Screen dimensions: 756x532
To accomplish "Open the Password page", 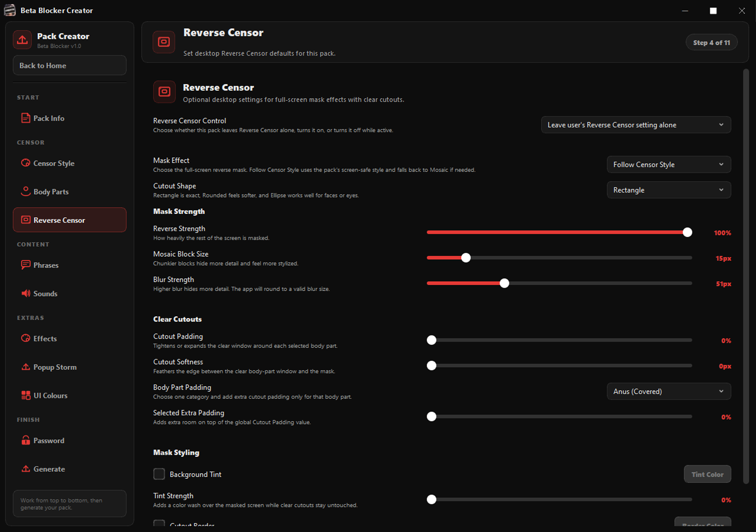I will pyautogui.click(x=69, y=440).
